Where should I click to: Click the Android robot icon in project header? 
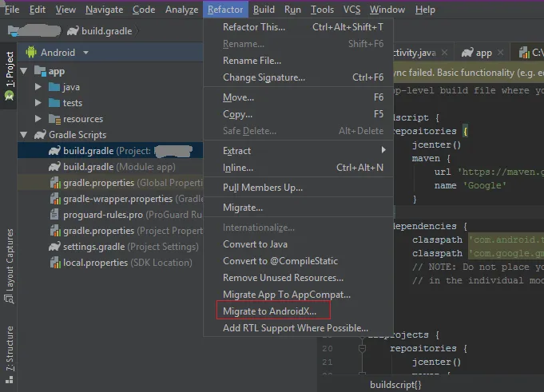tap(31, 53)
